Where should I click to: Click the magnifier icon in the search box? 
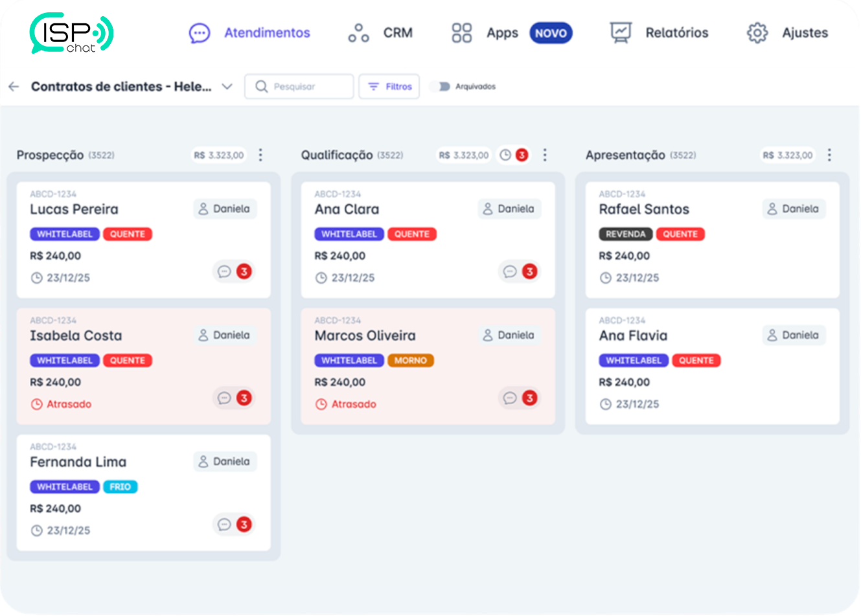pyautogui.click(x=261, y=86)
